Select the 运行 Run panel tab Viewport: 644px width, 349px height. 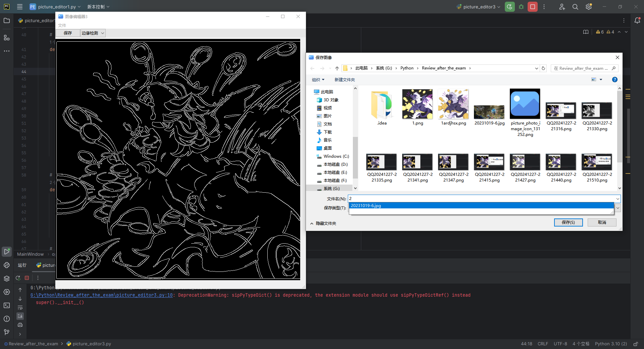coord(22,265)
